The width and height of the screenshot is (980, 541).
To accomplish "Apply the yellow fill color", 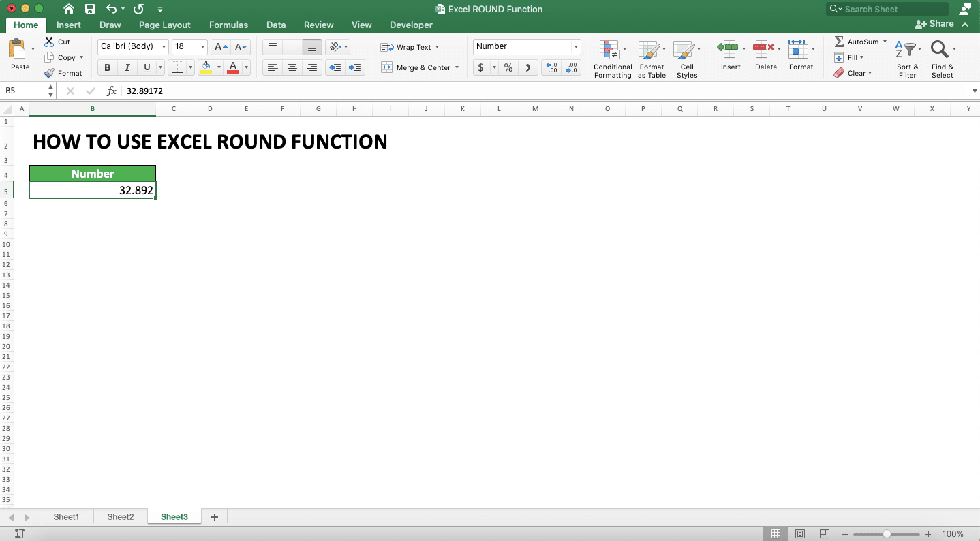I will click(206, 67).
